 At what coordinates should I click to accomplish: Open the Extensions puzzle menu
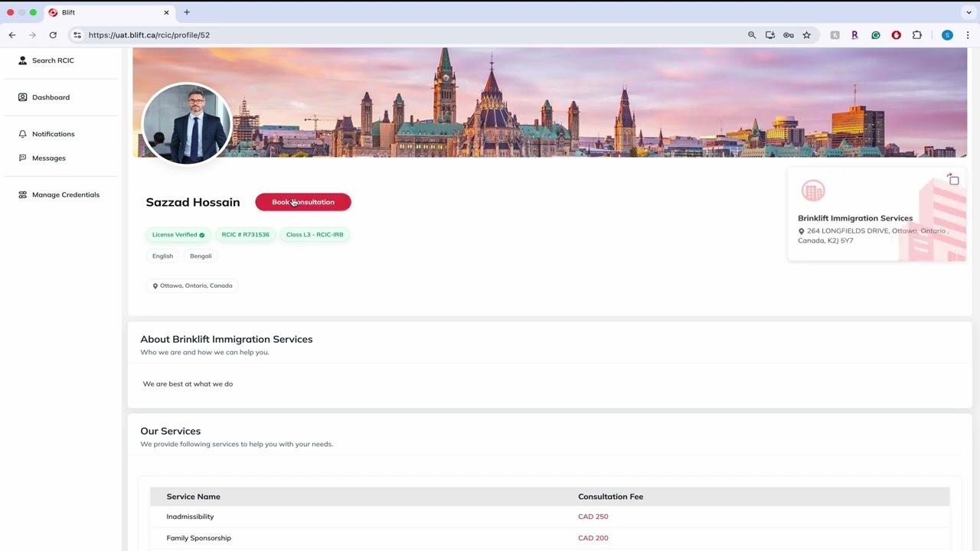click(917, 35)
